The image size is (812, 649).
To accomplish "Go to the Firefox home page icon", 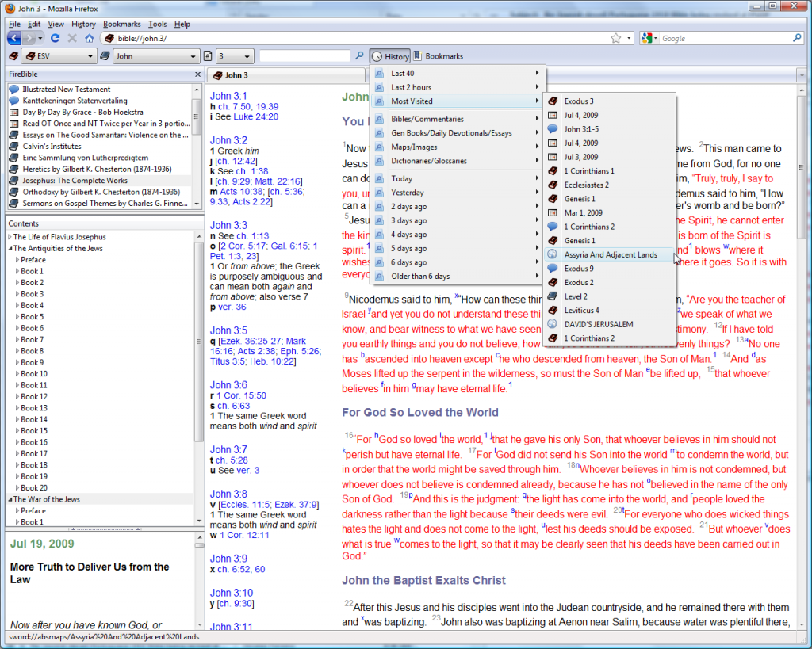I will 89,38.
